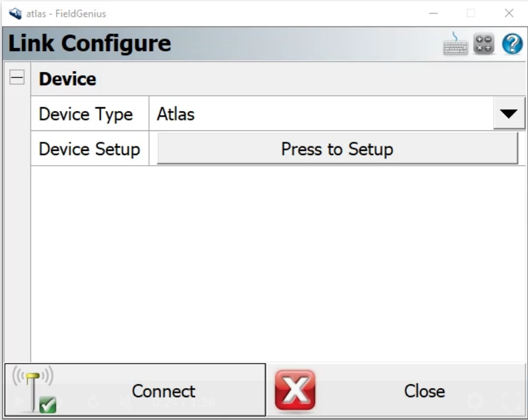This screenshot has height=420, width=528.
Task: Minimize the FieldGenius window
Action: tap(433, 13)
